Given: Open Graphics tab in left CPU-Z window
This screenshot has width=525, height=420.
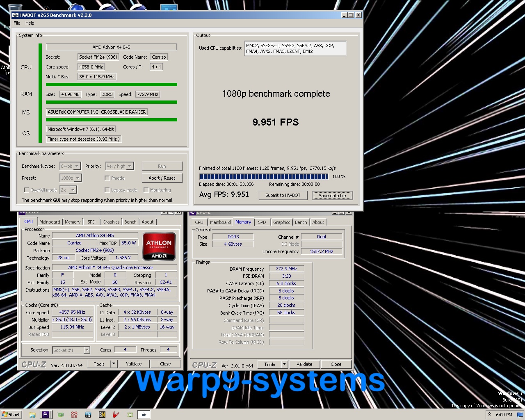Looking at the screenshot, I should click(x=111, y=222).
